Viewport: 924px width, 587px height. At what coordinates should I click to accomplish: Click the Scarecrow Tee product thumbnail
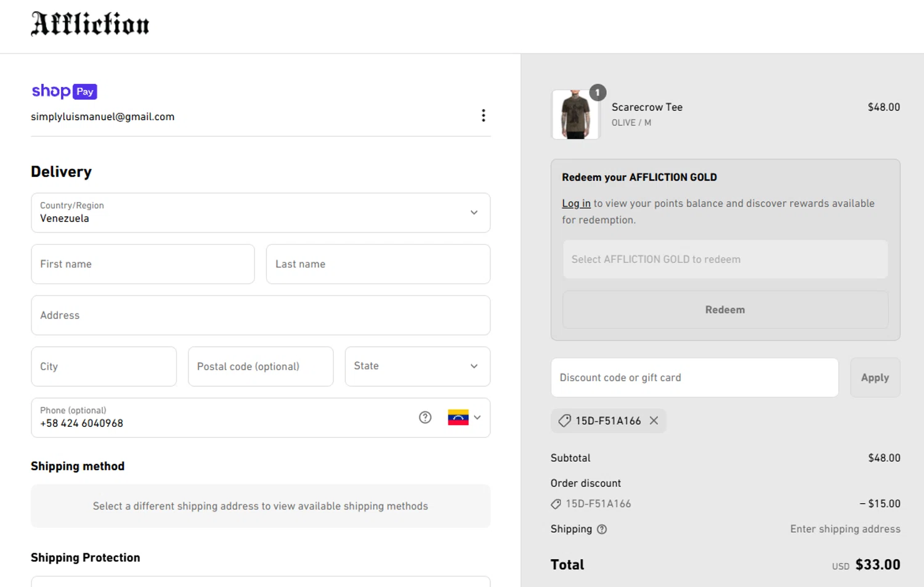(x=575, y=115)
